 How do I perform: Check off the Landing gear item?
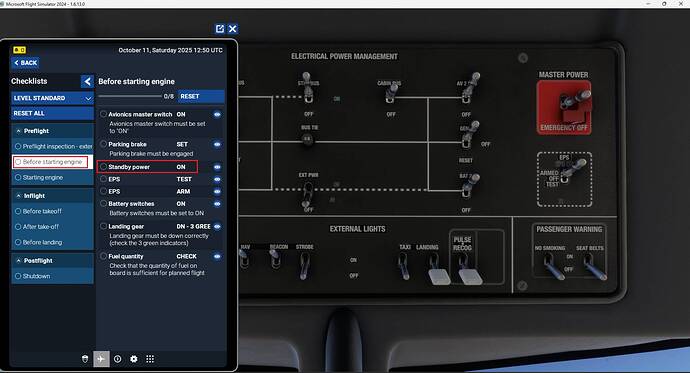(x=103, y=226)
